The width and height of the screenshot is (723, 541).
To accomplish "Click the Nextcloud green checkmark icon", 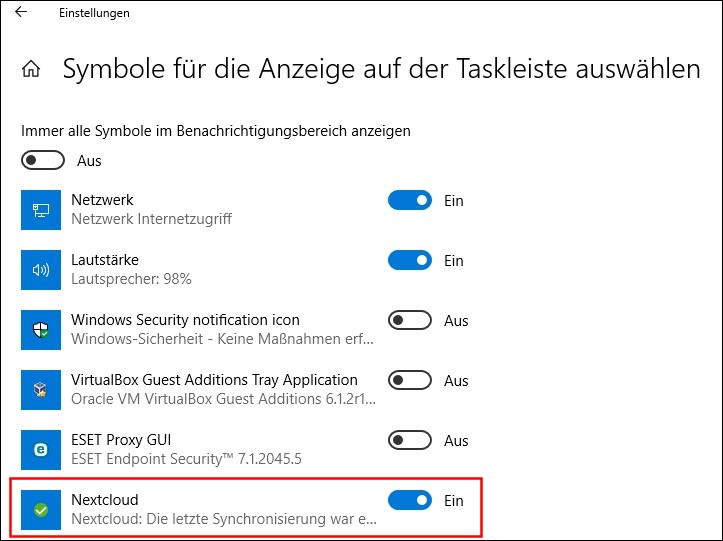I will (41, 509).
